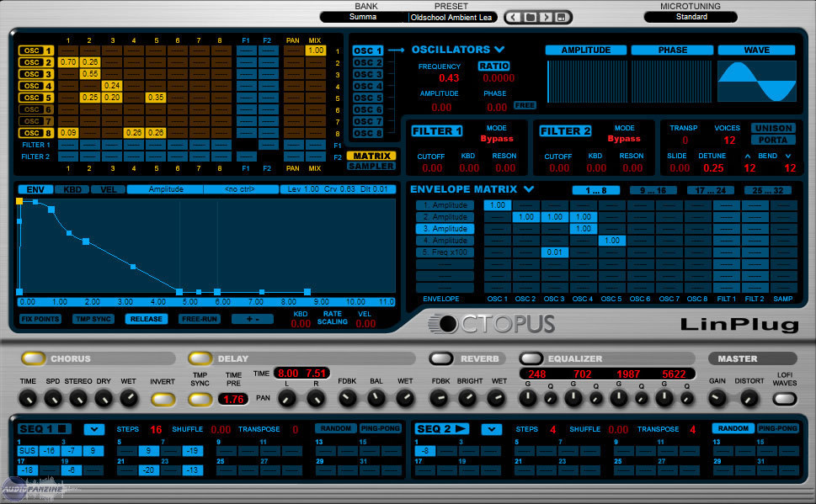
Task: Click the sine waveform display
Action: [756, 81]
